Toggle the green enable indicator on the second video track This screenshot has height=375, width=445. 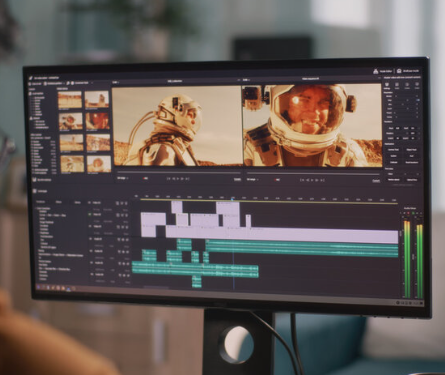coord(89,215)
